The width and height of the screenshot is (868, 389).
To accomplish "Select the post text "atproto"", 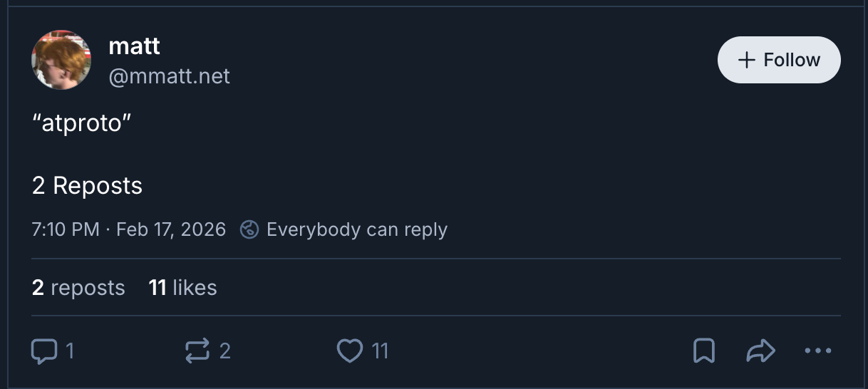I will [x=82, y=123].
